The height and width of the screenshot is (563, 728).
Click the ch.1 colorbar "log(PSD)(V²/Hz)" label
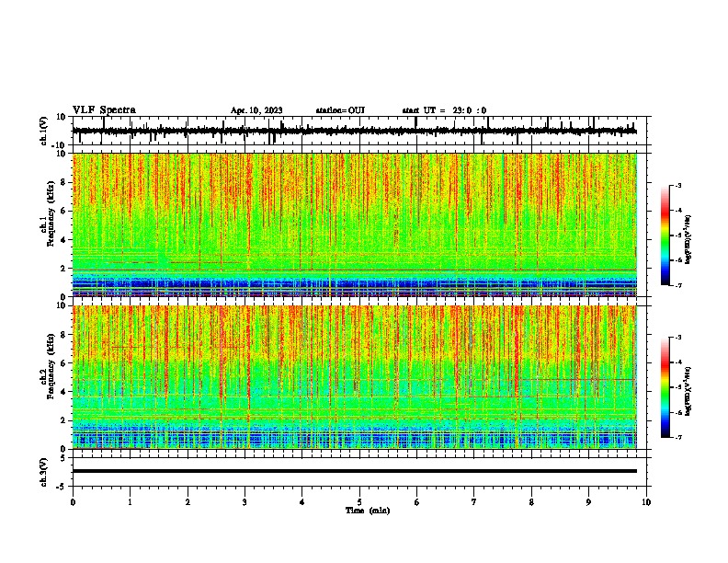pos(688,240)
